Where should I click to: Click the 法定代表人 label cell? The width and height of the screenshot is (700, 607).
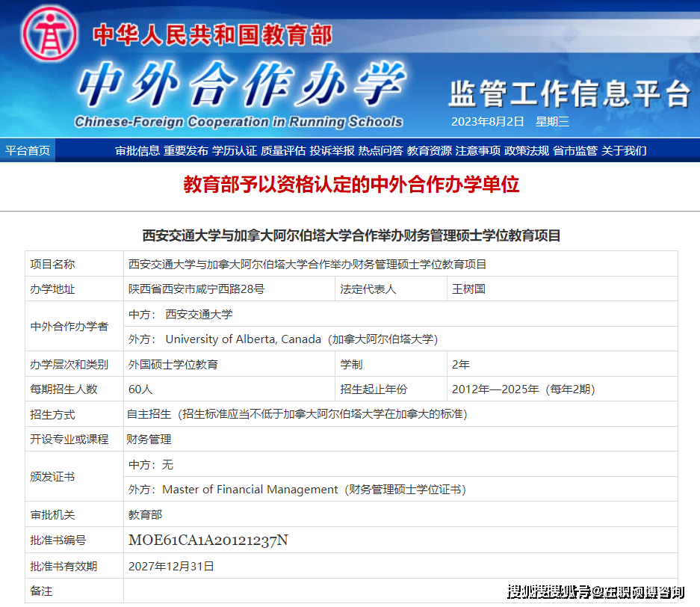click(391, 289)
